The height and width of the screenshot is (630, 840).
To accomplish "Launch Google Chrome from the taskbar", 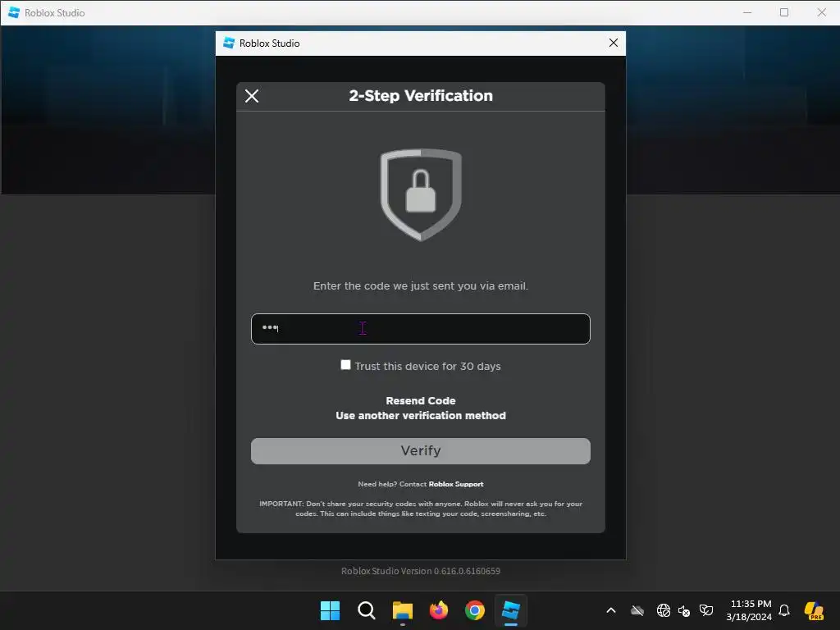I will point(475,610).
